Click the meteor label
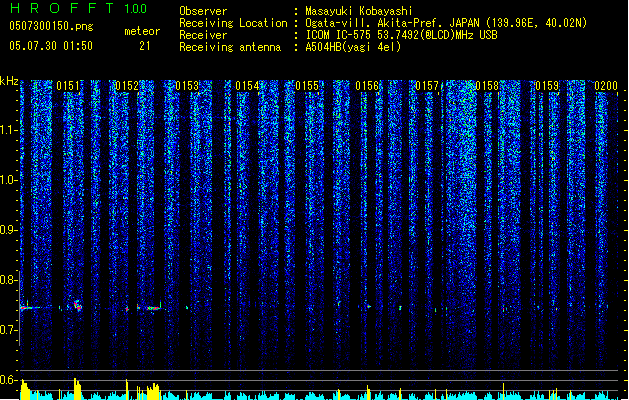 pos(142,31)
